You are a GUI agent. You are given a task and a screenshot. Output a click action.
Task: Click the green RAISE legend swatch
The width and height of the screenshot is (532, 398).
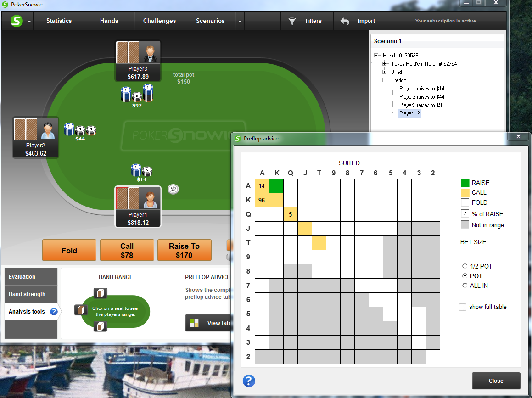click(x=465, y=183)
